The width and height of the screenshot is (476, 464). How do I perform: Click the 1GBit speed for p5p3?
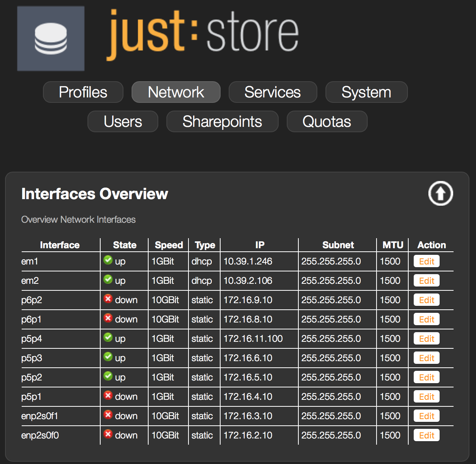click(x=163, y=358)
